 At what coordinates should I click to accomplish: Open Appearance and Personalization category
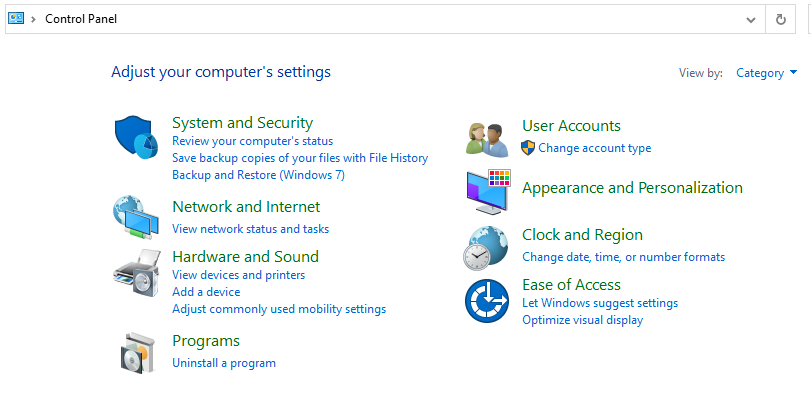[633, 188]
